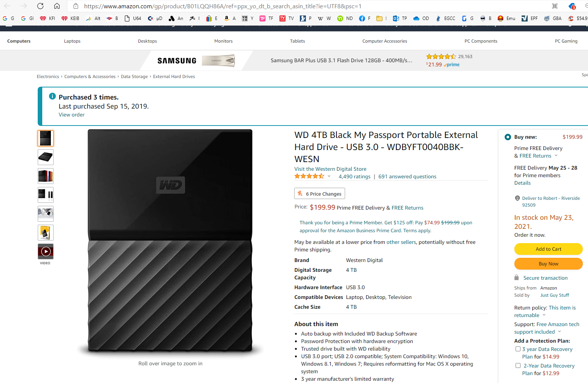Image resolution: width=588 pixels, height=383 pixels.
Task: Open the OneDrive OD bookmark
Action: click(421, 18)
